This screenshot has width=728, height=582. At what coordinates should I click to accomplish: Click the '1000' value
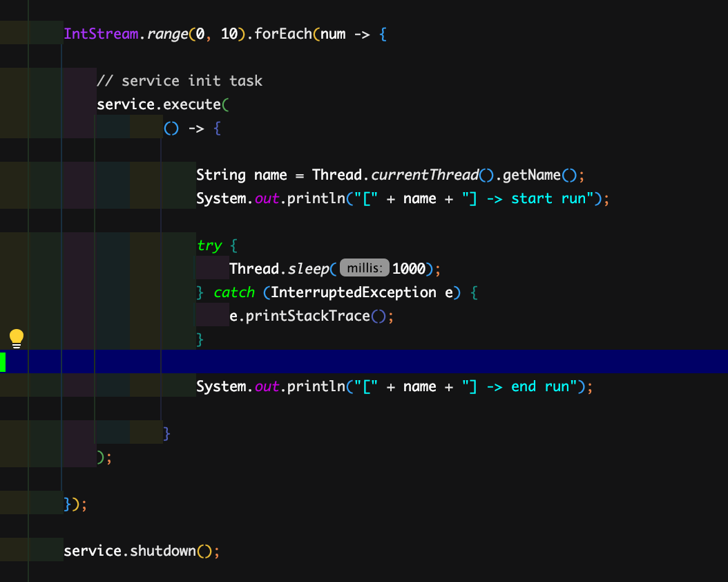(x=409, y=269)
